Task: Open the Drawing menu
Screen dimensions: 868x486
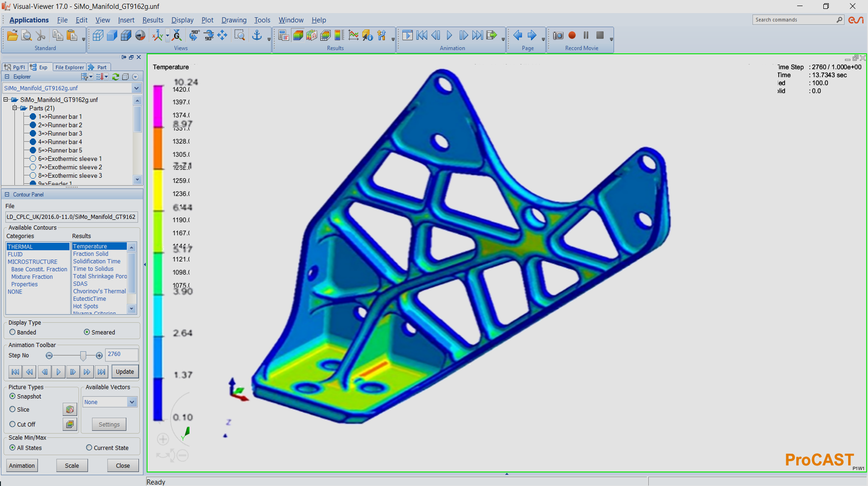Action: pos(234,20)
